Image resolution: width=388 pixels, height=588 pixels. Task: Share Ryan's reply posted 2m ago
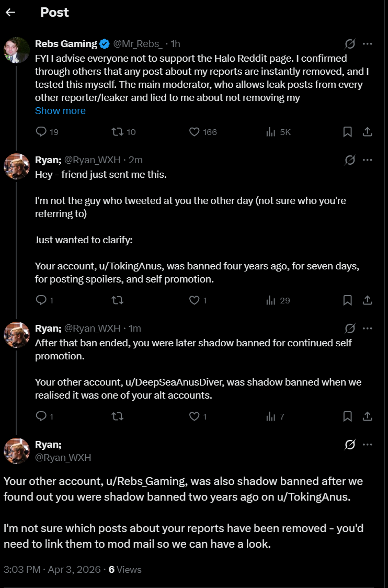pyautogui.click(x=368, y=300)
